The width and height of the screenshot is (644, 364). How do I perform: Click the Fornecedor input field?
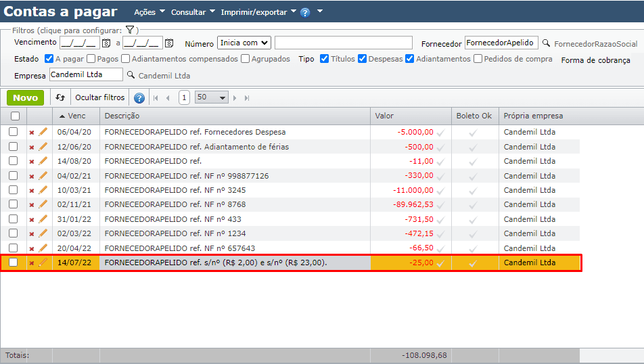pyautogui.click(x=501, y=43)
